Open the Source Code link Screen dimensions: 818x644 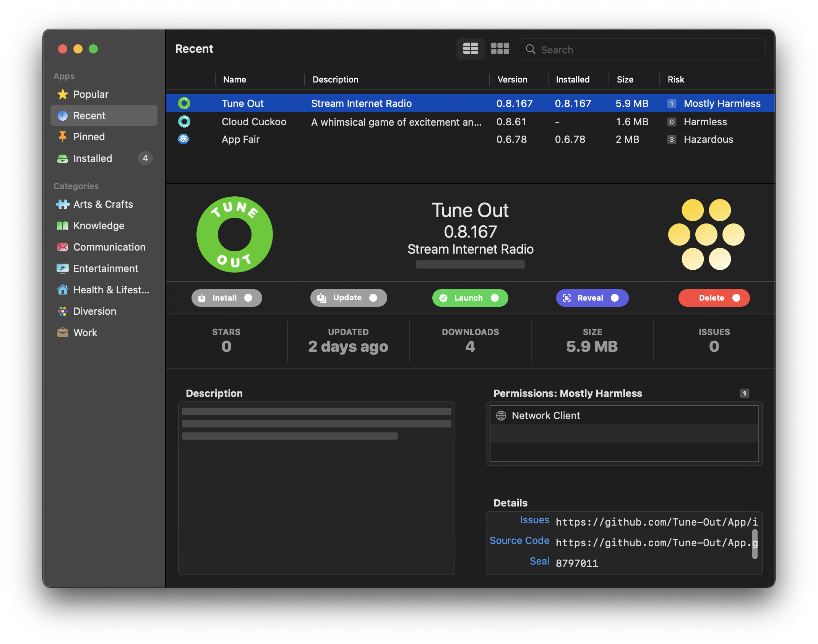(x=519, y=541)
